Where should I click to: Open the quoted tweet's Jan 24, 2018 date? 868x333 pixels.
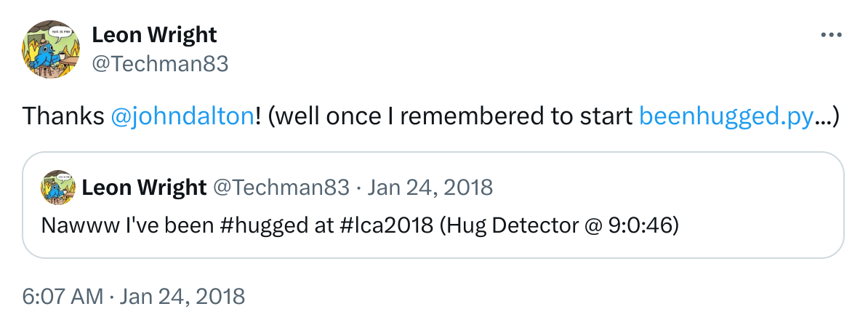430,188
